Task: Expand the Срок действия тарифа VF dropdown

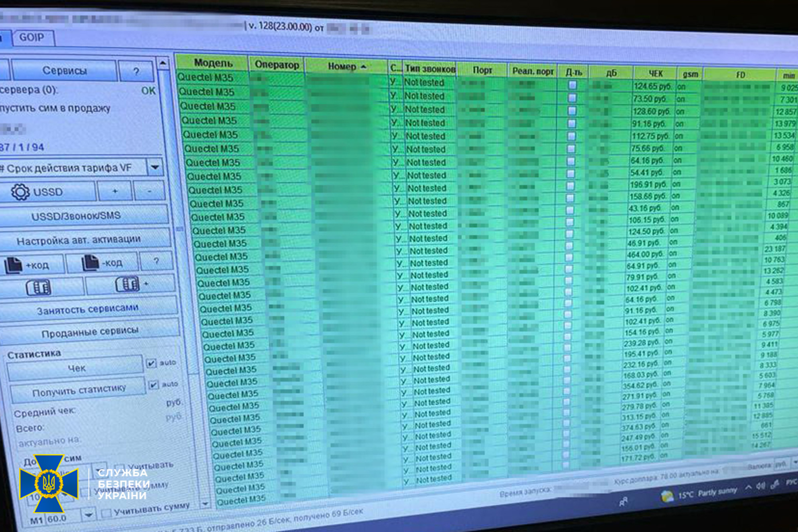Action: [155, 167]
